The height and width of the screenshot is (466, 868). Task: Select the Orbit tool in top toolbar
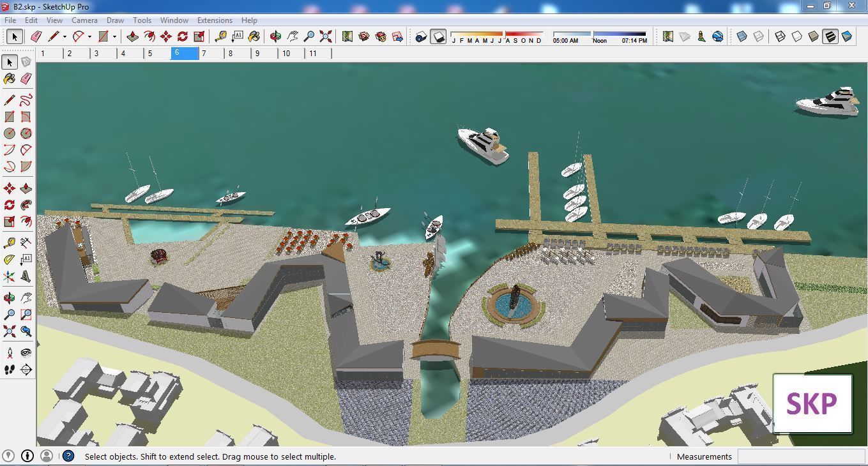pyautogui.click(x=276, y=36)
